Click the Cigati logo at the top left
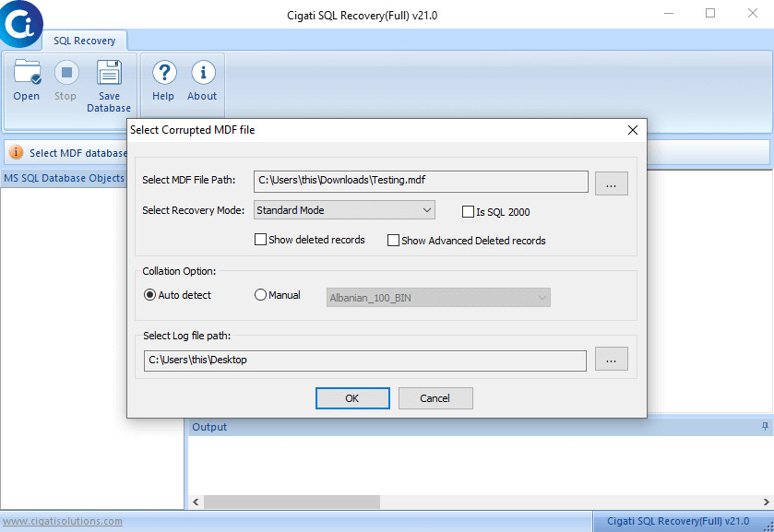This screenshot has width=774, height=532. coord(20,23)
